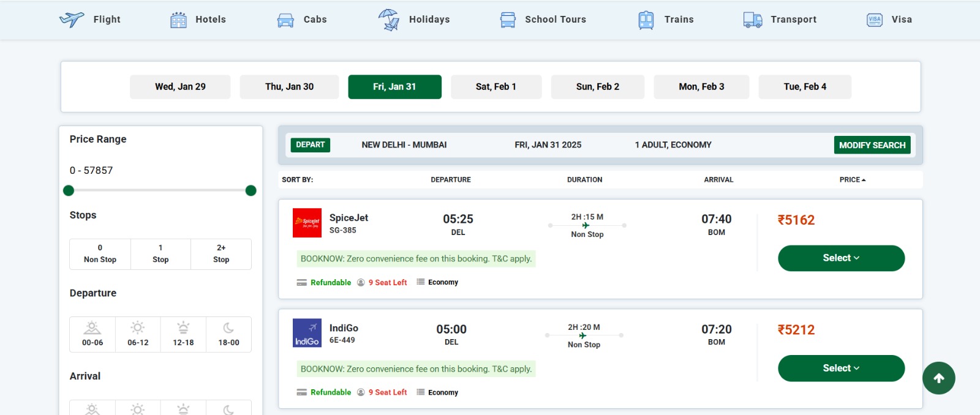This screenshot has height=415, width=980.
Task: Expand Select options for IndiGo flight
Action: [x=841, y=368]
